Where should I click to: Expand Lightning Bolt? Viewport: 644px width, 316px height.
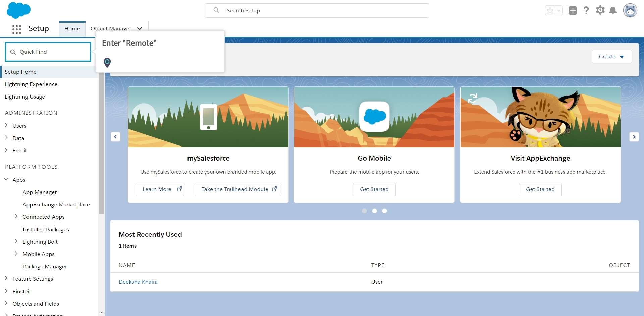[x=16, y=241]
